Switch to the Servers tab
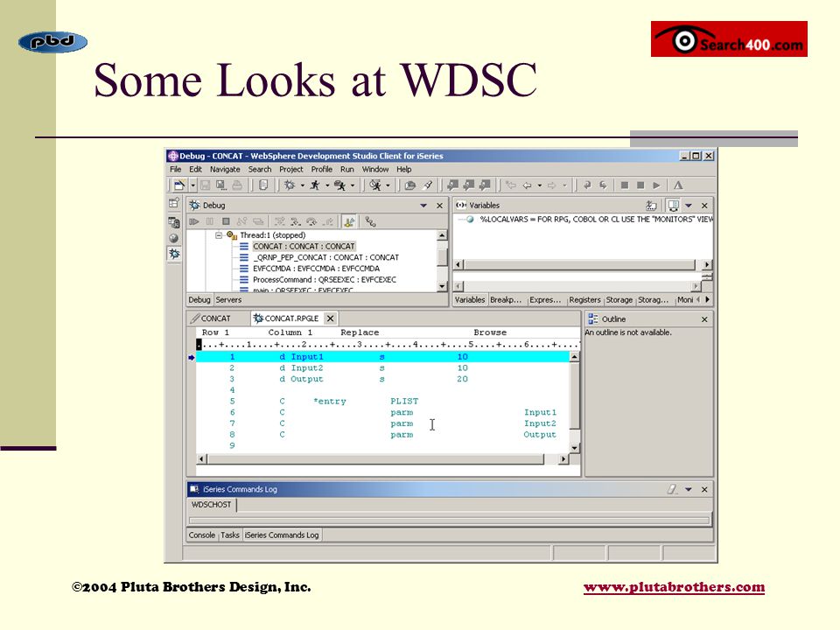This screenshot has width=840, height=630. click(x=228, y=300)
